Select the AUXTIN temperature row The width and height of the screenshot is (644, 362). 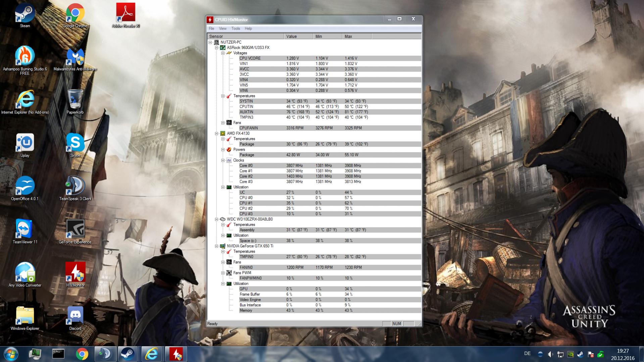(x=330, y=112)
